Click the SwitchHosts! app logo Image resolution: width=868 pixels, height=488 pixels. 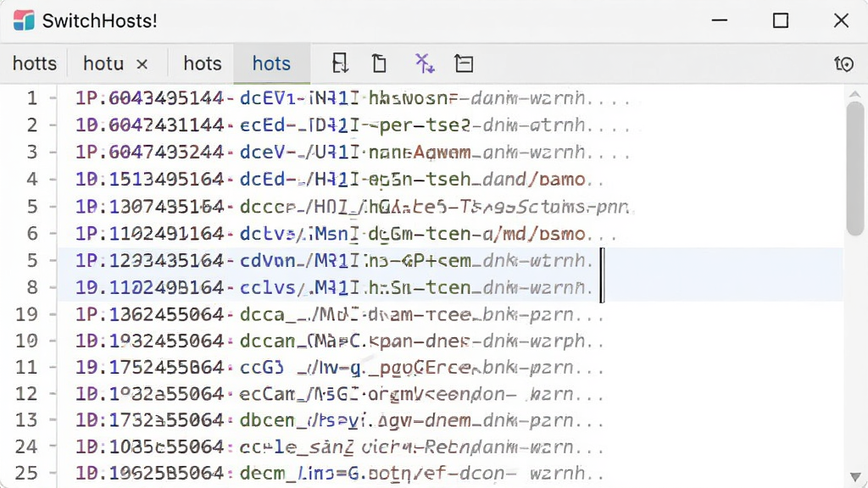click(24, 21)
